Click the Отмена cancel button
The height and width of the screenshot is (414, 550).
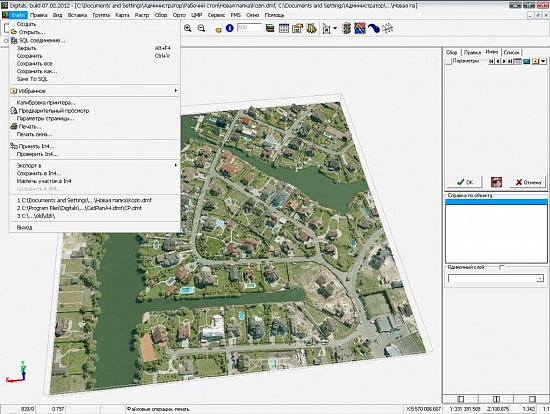[528, 182]
